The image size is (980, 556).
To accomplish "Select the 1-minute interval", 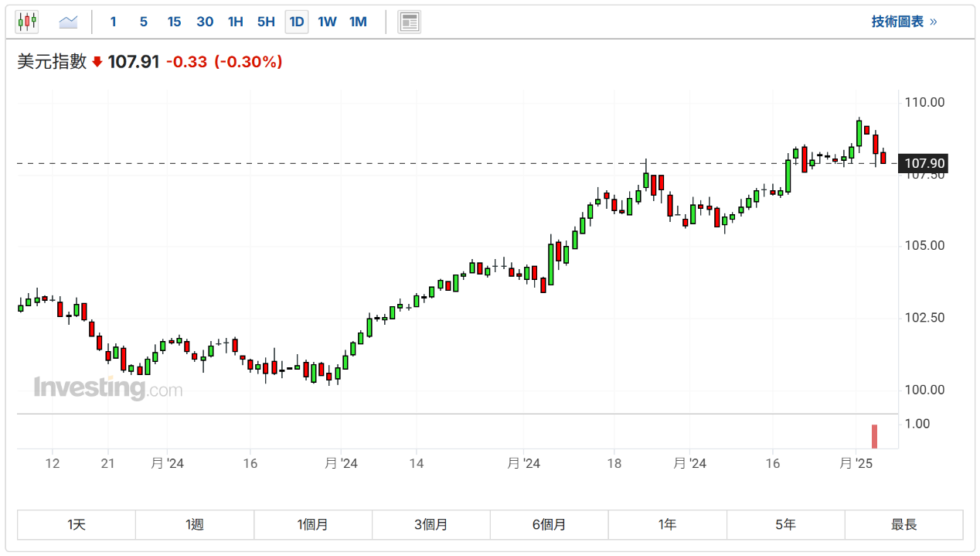I will [114, 22].
